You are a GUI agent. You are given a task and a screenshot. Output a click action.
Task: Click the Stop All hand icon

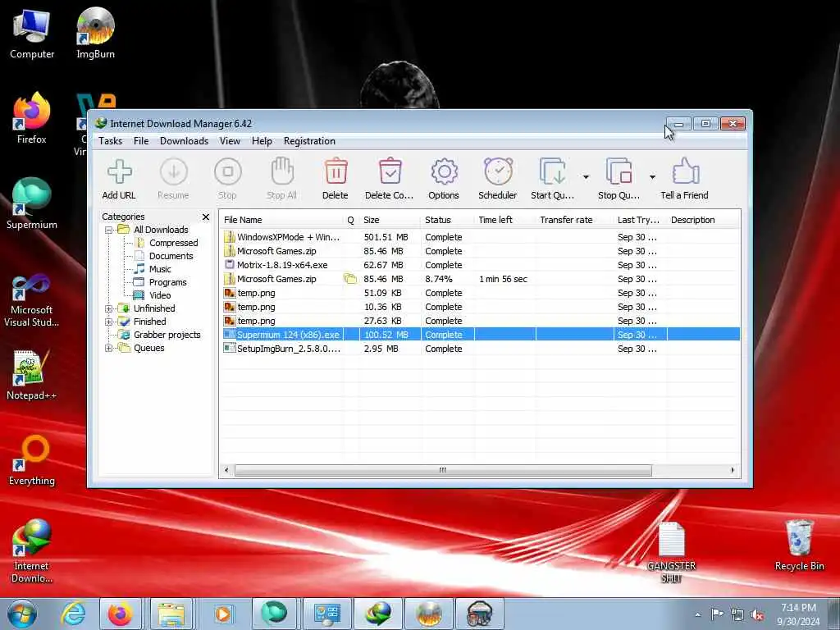point(282,179)
